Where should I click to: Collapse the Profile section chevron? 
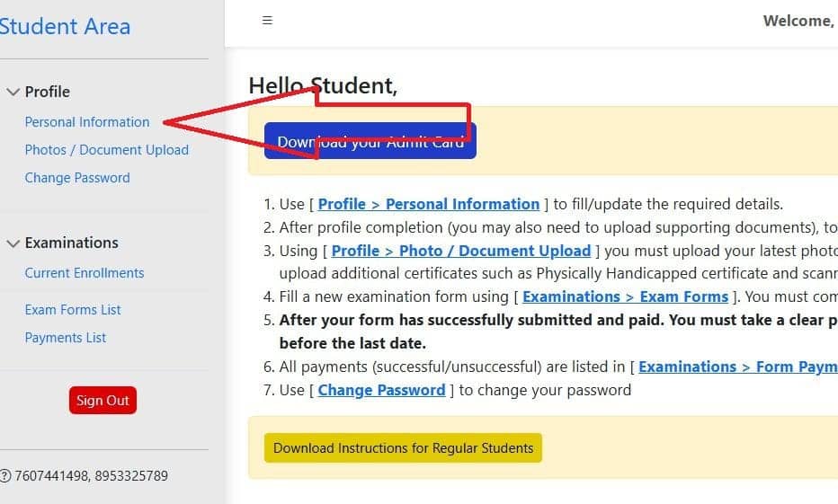click(x=13, y=92)
